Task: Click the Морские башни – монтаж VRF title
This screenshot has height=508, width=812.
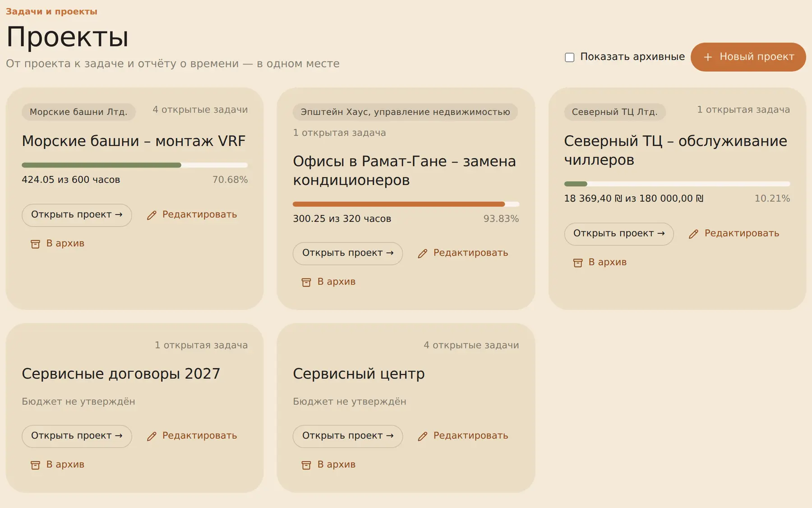Action: 134,141
